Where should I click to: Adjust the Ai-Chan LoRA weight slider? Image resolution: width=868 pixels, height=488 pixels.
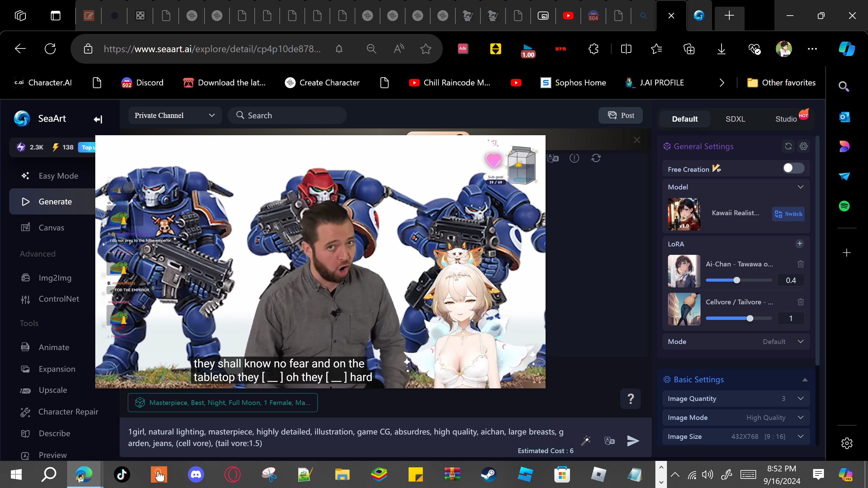click(x=736, y=280)
